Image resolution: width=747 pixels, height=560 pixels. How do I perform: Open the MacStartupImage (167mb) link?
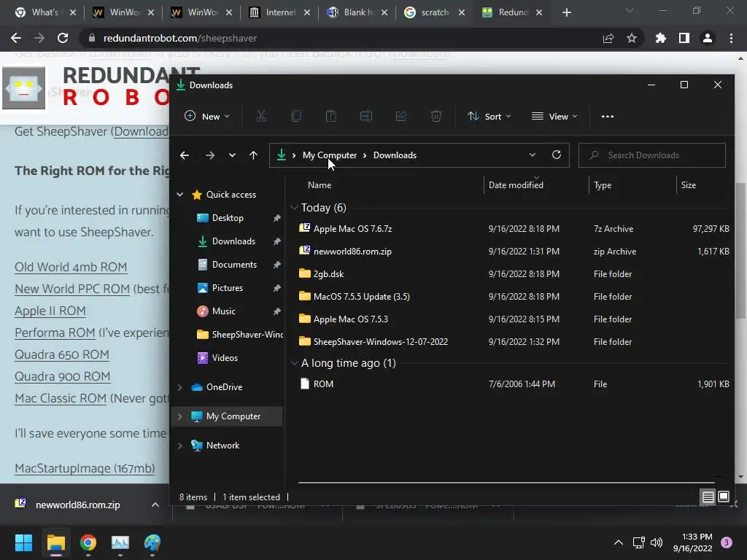85,468
